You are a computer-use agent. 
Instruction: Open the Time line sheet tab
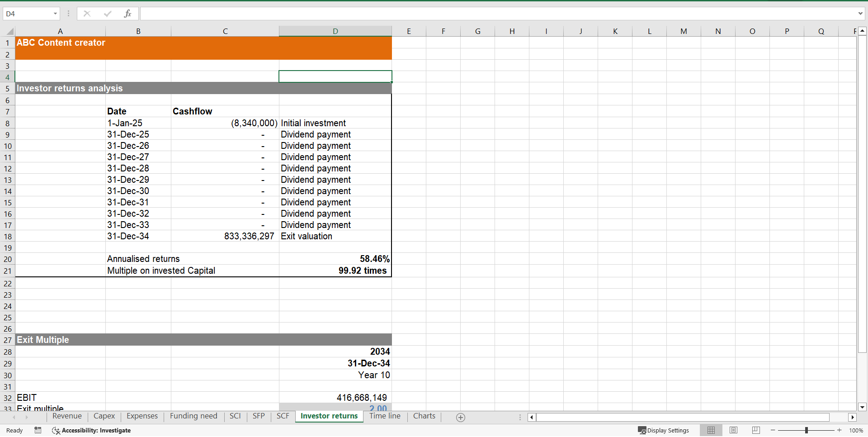tap(385, 416)
